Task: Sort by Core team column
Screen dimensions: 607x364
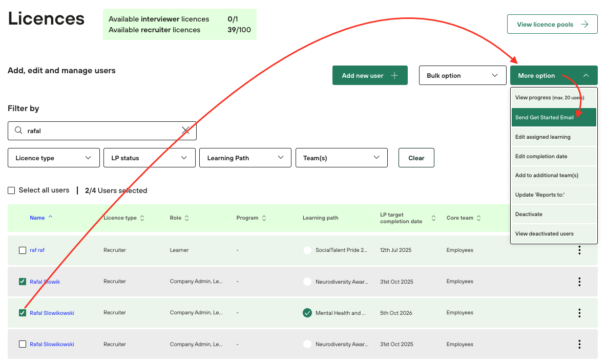Action: 478,218
